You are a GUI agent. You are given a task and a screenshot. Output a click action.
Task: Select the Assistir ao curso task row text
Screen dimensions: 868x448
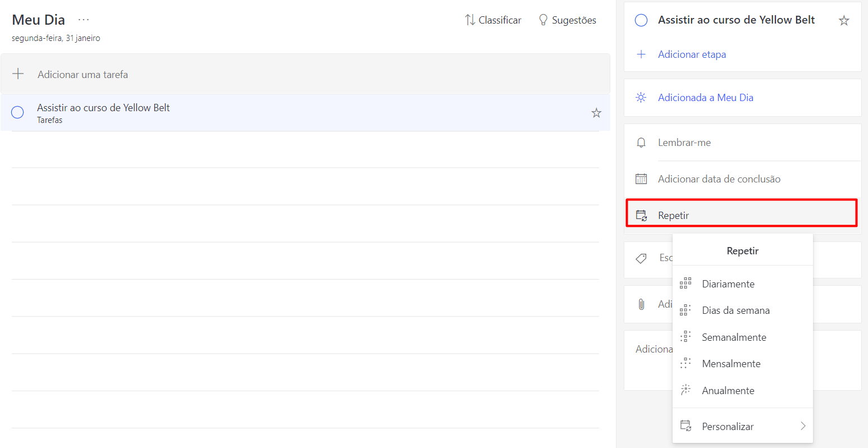[103, 108]
